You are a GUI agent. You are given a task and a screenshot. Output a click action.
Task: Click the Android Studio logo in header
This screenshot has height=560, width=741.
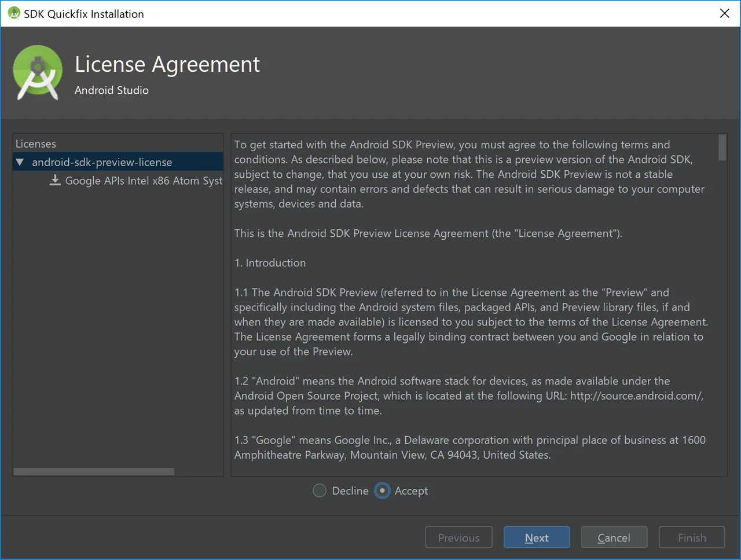click(x=38, y=73)
